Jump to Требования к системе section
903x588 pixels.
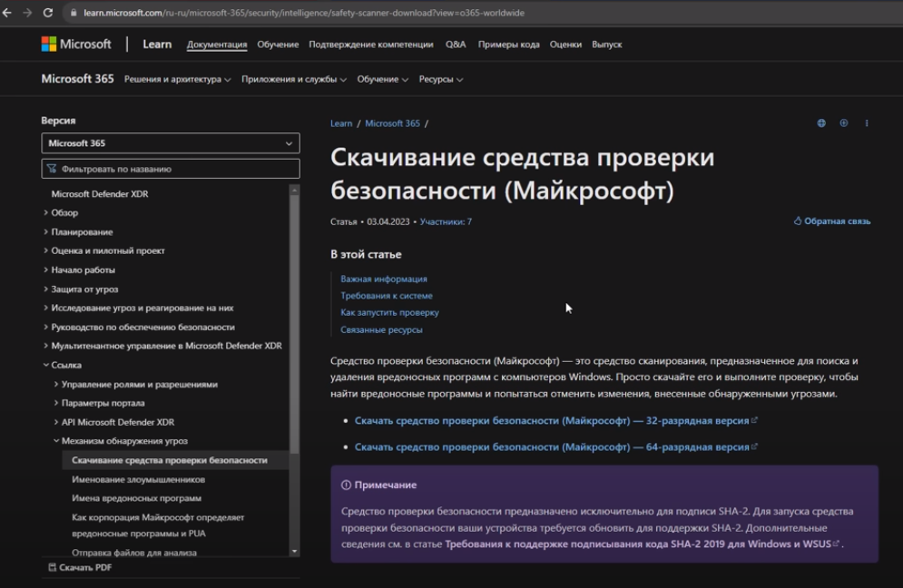click(387, 296)
